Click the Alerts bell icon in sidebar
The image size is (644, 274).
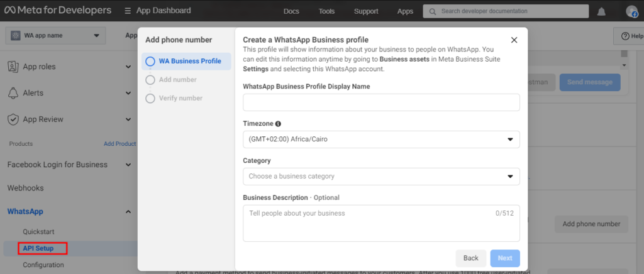[13, 93]
